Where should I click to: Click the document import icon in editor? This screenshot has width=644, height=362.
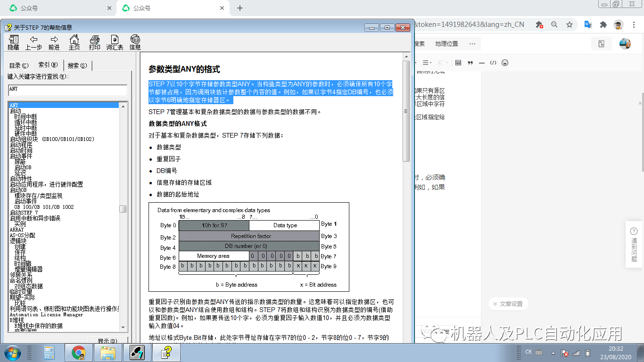click(602, 44)
